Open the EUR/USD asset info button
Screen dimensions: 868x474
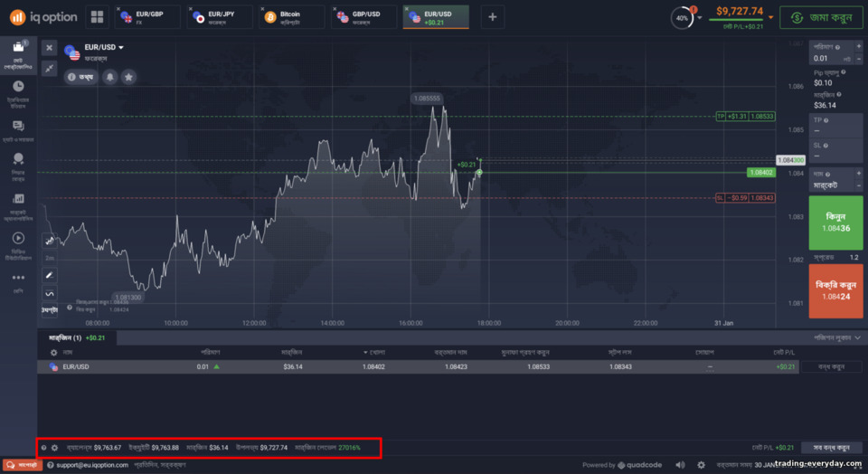80,77
